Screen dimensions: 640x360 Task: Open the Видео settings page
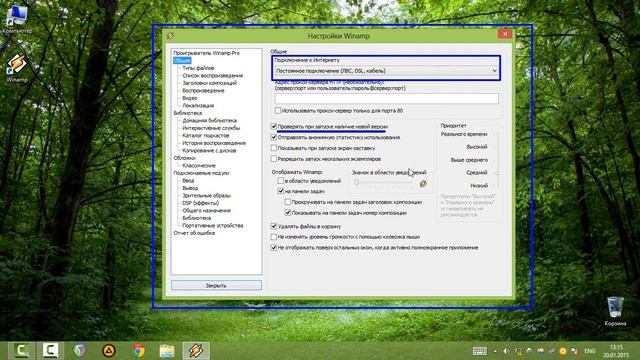pos(189,98)
